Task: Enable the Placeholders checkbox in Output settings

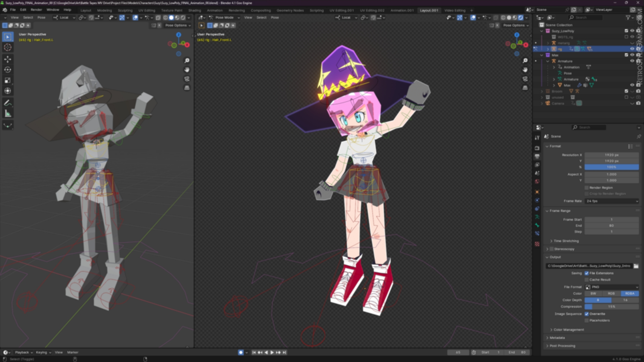Action: [x=586, y=320]
